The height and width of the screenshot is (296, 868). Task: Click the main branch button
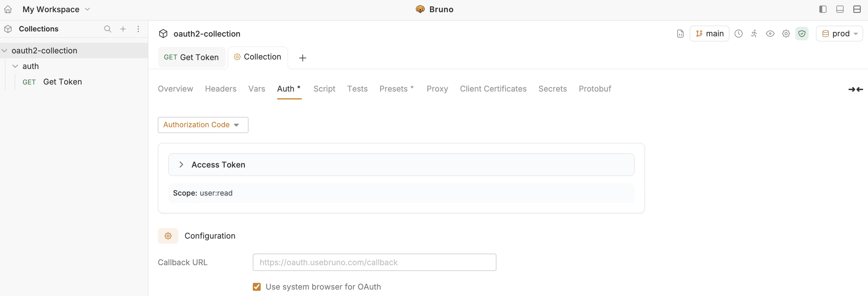(709, 33)
